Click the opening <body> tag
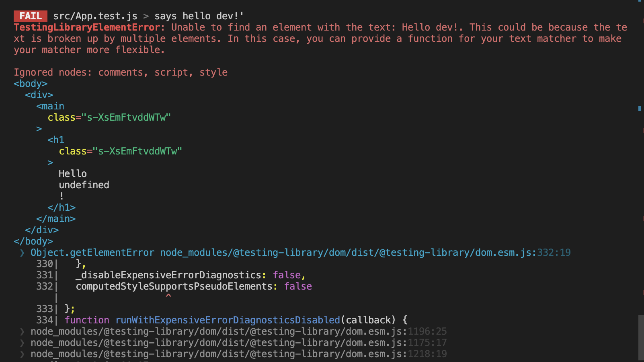 point(31,84)
